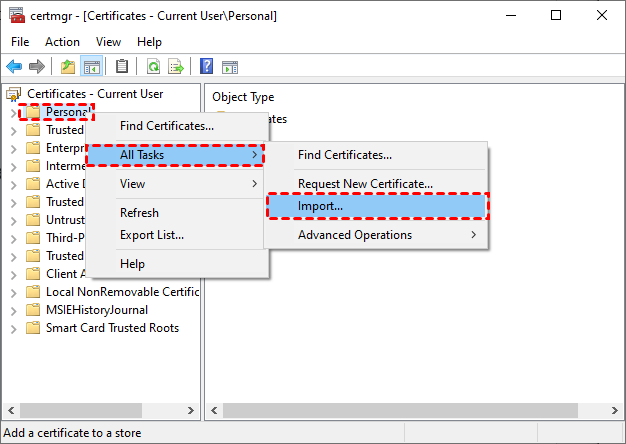Choose Help in context menu
This screenshot has width=626, height=444.
tap(177, 264)
